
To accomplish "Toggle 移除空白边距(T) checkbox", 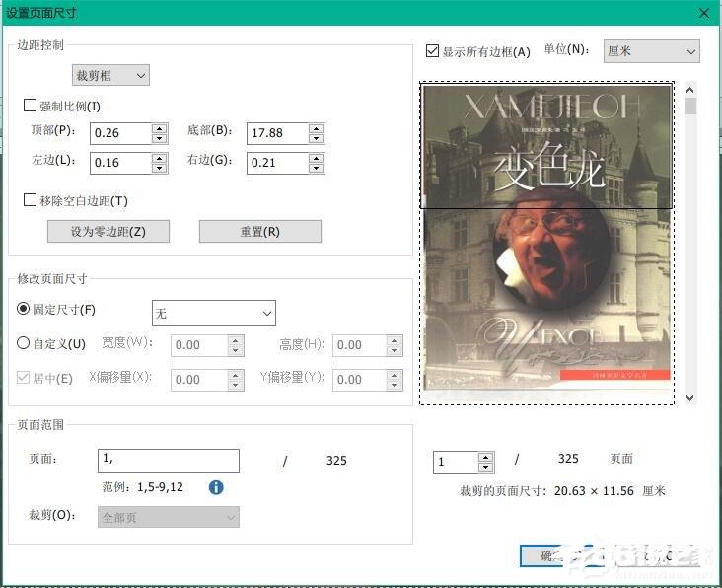I will click(x=30, y=200).
